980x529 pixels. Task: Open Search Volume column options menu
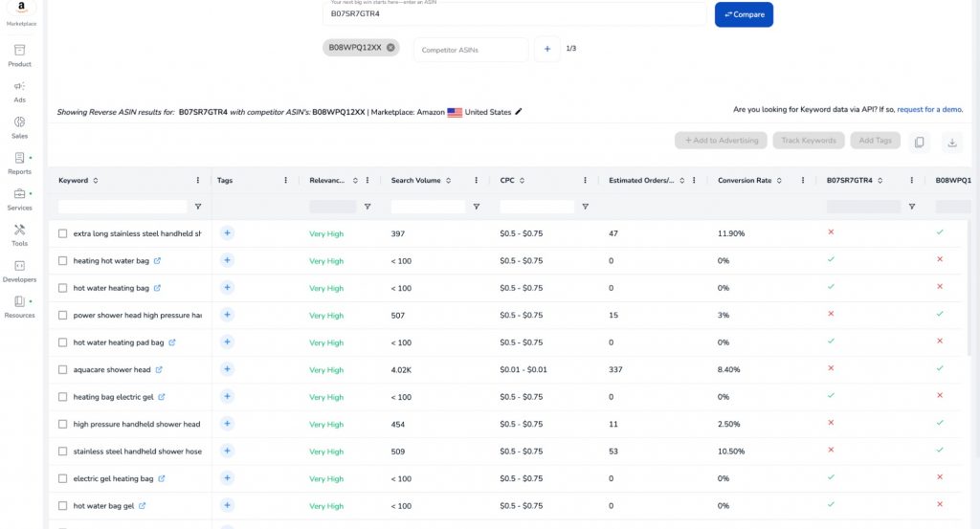(x=477, y=181)
